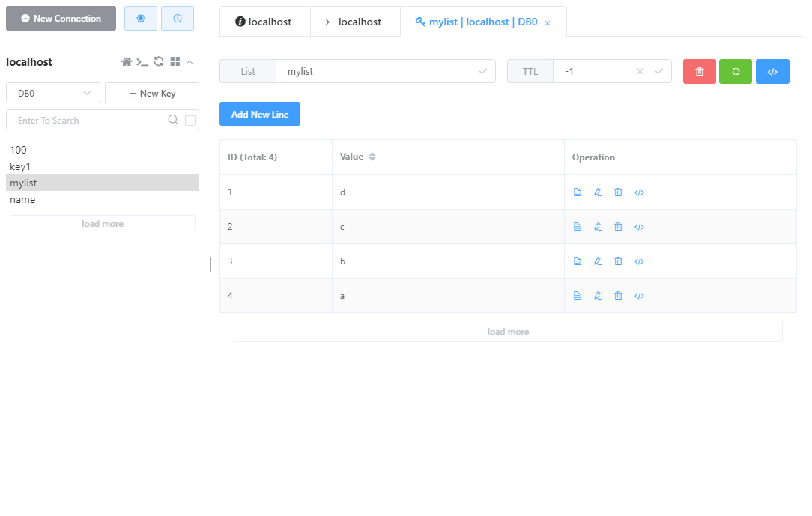Close the mylist | localhost | DB0 tab
812x516 pixels.
pos(548,22)
